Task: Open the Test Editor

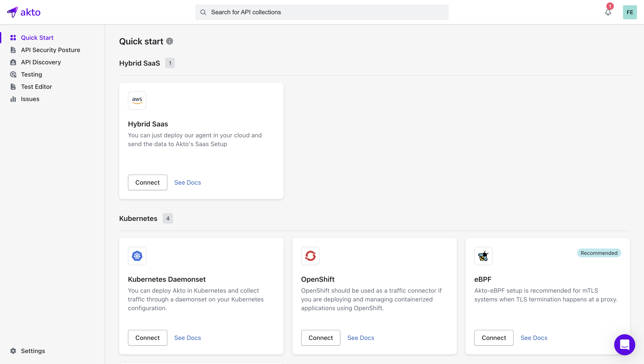Action: (x=37, y=87)
